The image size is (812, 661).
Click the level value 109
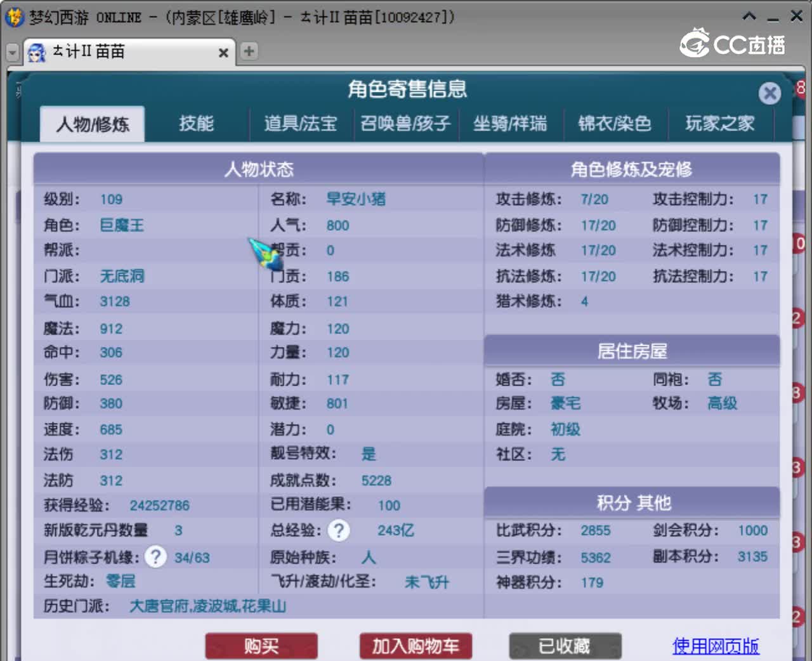point(111,199)
